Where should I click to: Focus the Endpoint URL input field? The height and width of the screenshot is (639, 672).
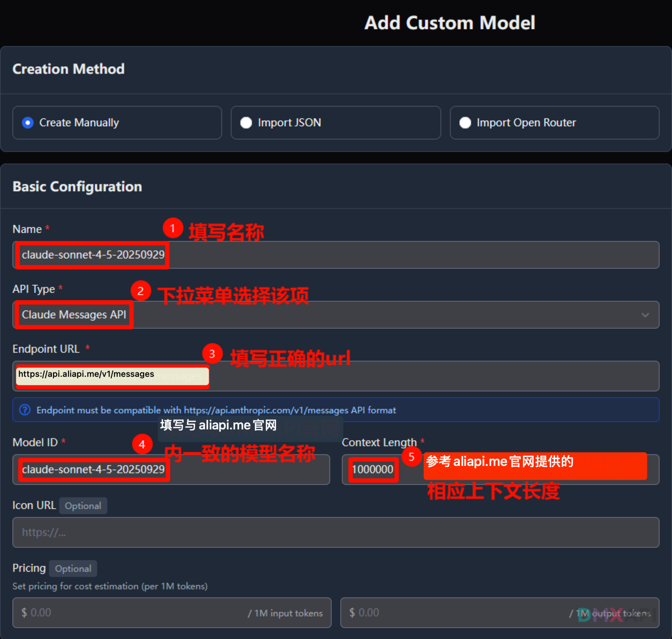[x=336, y=376]
